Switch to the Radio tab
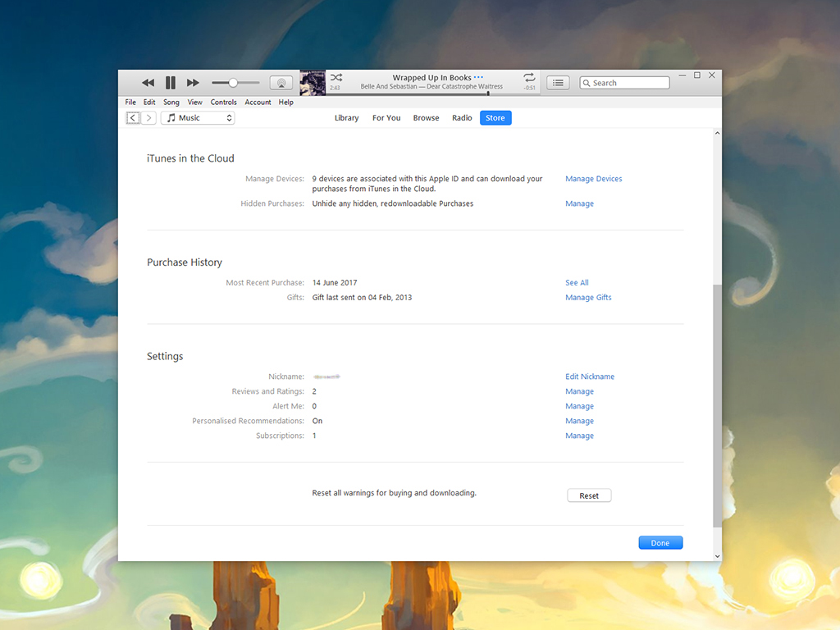The height and width of the screenshot is (630, 840). (462, 118)
